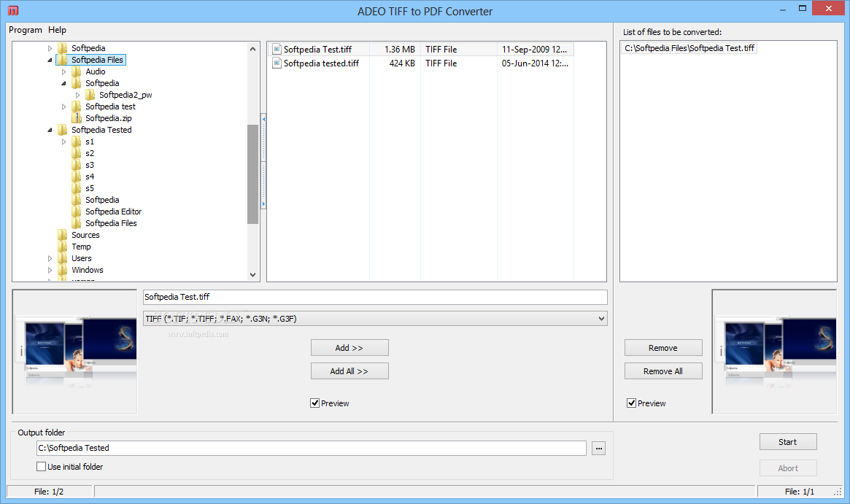Image resolution: width=850 pixels, height=504 pixels.
Task: Expand the Windows folder node
Action: coord(50,270)
